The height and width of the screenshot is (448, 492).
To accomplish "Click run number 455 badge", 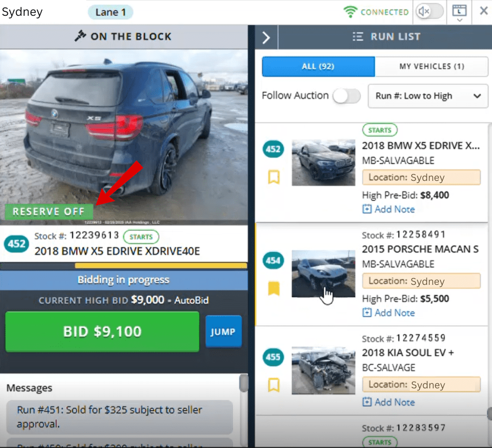I will (273, 356).
